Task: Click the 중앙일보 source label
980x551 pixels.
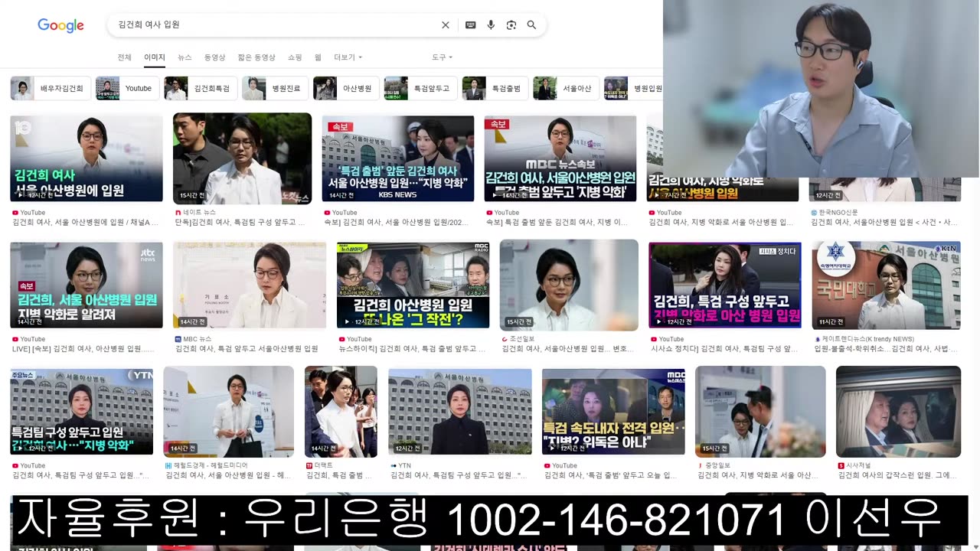Action: [717, 465]
